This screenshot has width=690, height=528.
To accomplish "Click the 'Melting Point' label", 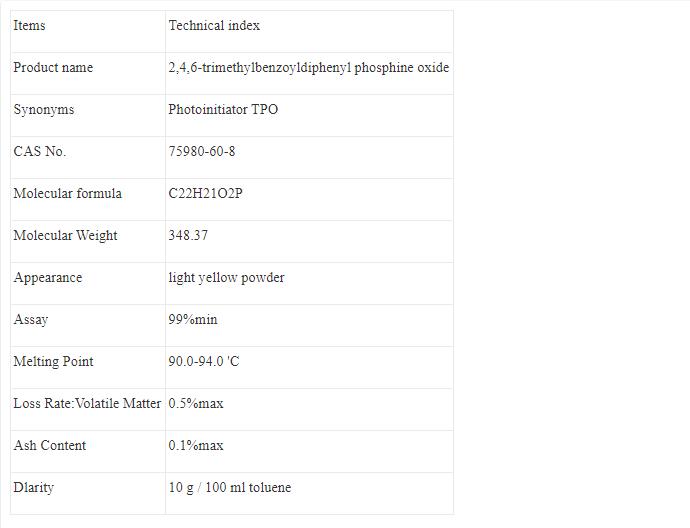I will click(x=53, y=362).
